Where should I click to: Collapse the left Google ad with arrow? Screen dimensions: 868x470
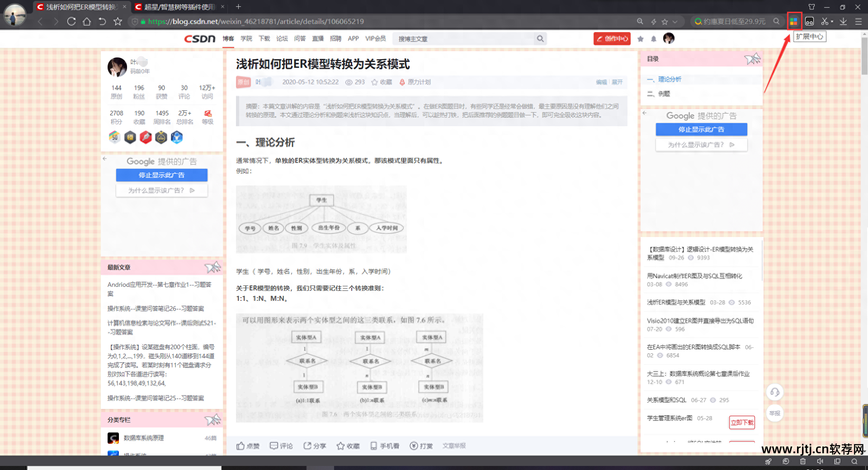click(x=104, y=159)
